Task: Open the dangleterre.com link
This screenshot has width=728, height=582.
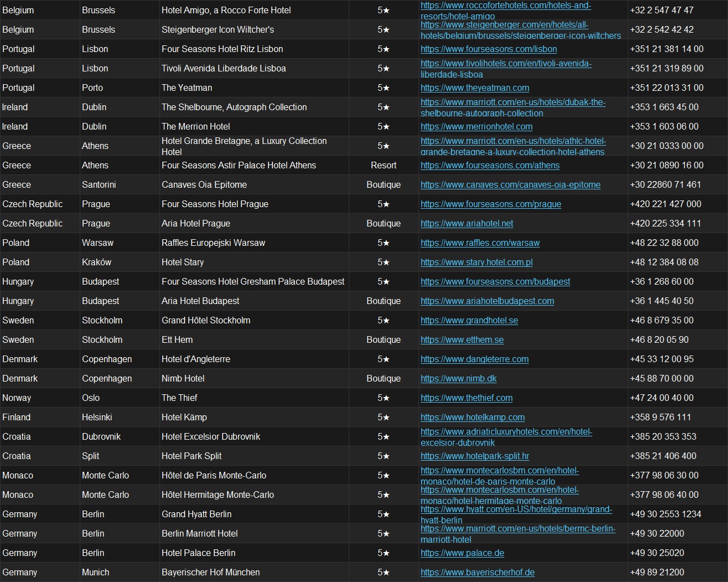Action: [x=474, y=359]
